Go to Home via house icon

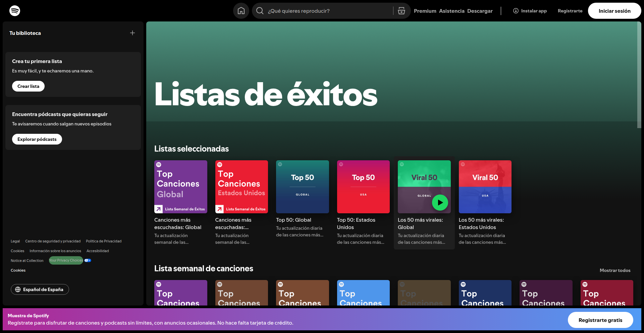(x=241, y=11)
